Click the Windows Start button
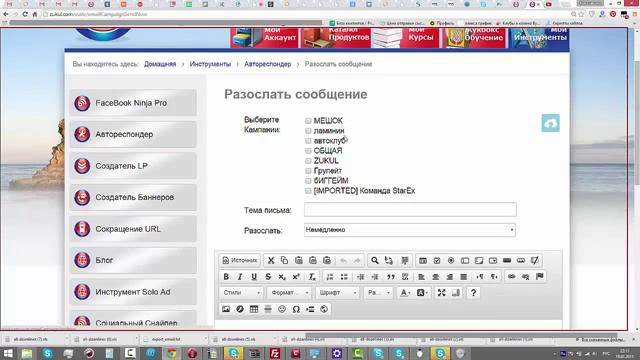The width and height of the screenshot is (640, 360). click(8, 353)
